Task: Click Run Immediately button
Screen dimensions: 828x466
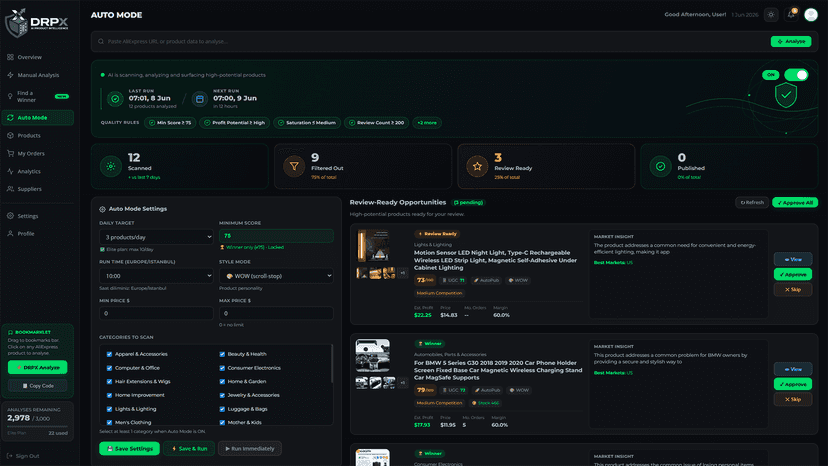Action: pyautogui.click(x=250, y=449)
